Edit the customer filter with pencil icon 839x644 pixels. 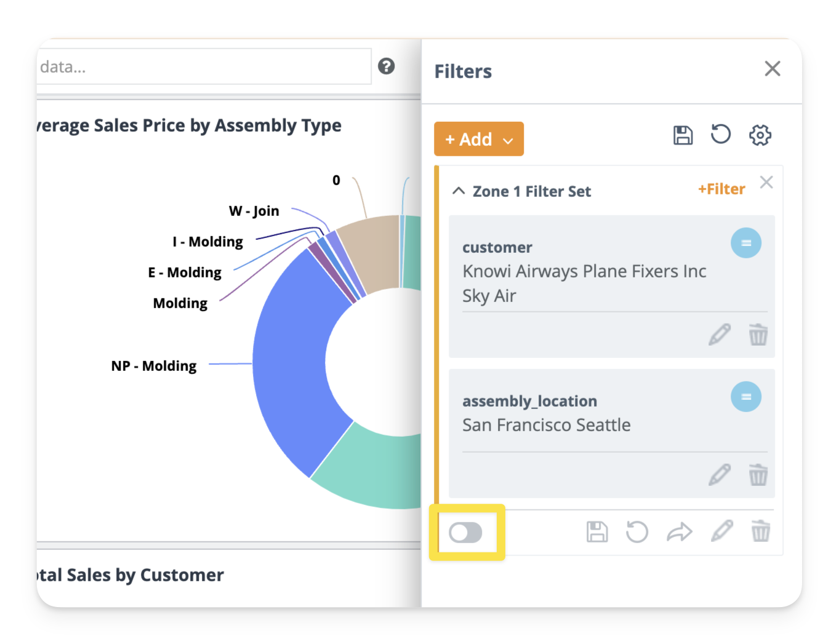719,335
